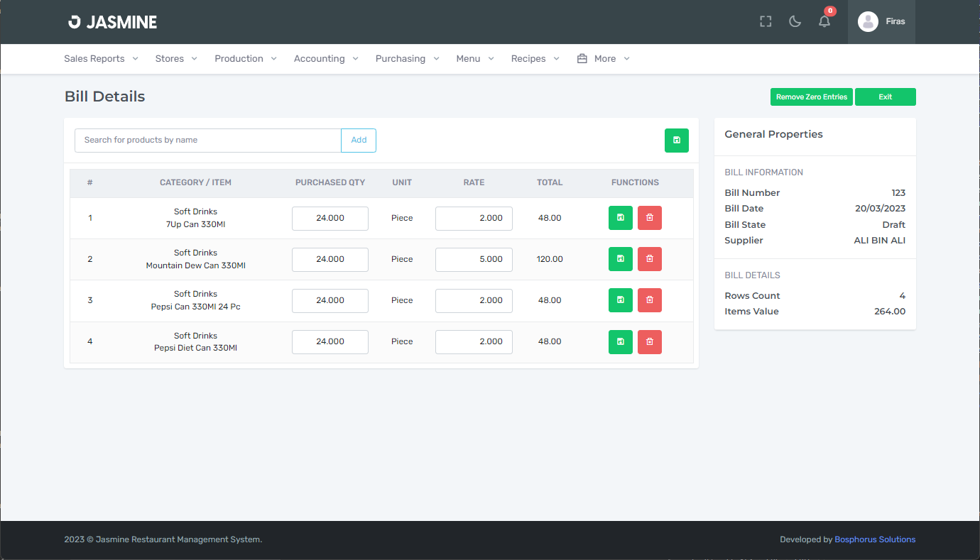Edit the Mountain Dew rate field
The width and height of the screenshot is (980, 560).
474,260
